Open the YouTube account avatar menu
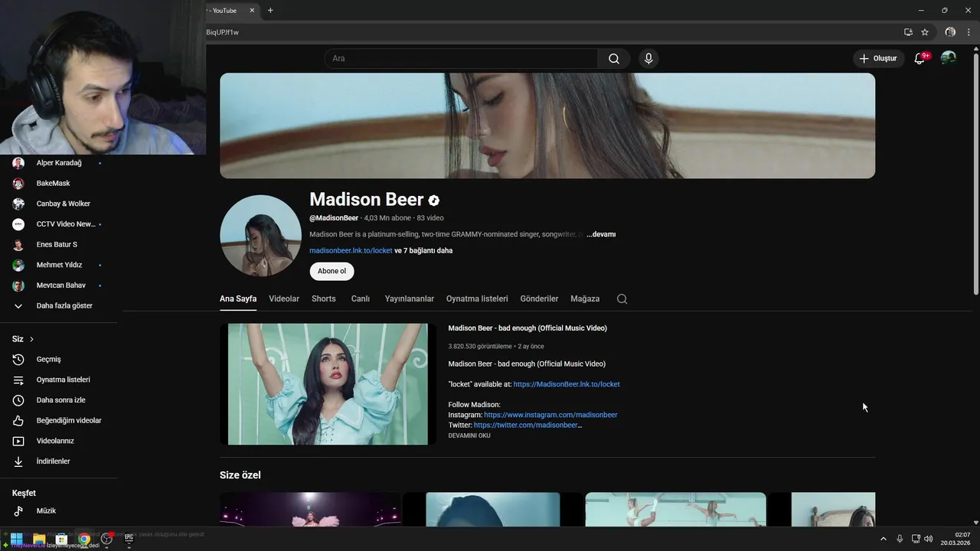The width and height of the screenshot is (980, 551). click(949, 58)
